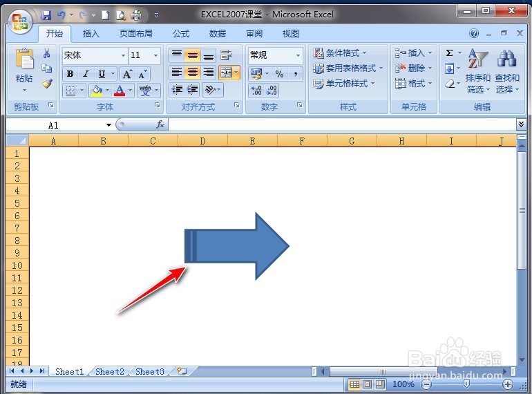This screenshot has width=532, height=394.
Task: Center text horizontally
Action: (x=192, y=73)
